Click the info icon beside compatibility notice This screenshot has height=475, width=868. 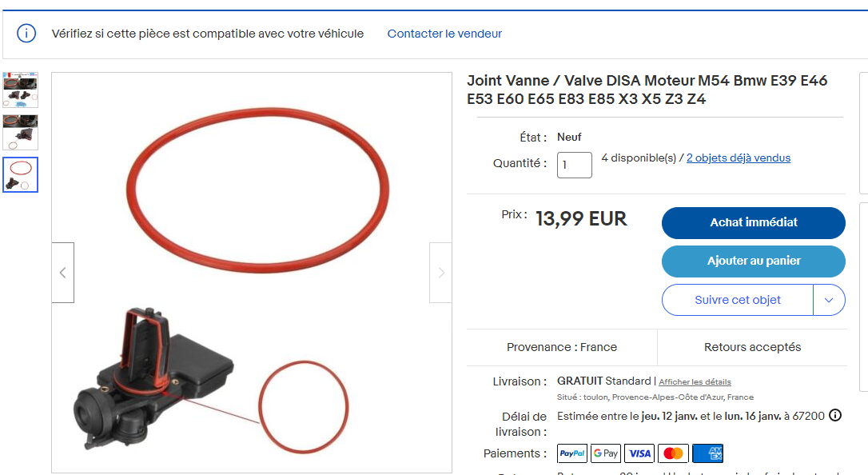coord(26,34)
